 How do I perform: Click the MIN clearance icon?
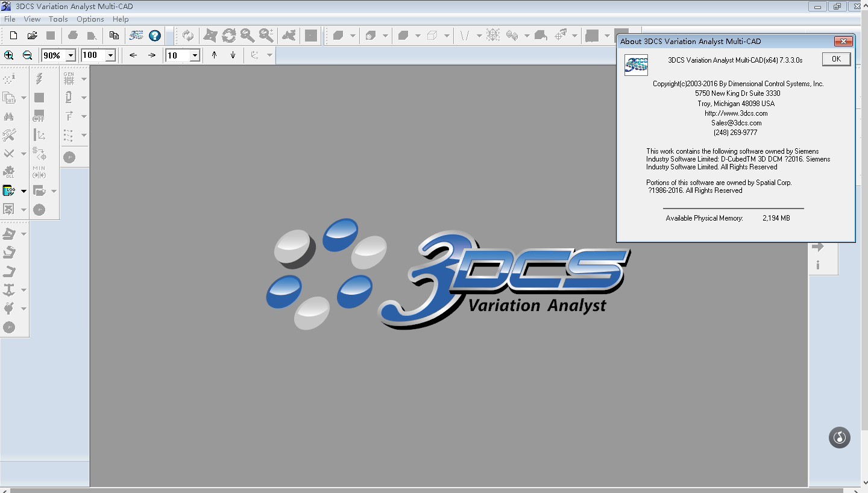39,172
